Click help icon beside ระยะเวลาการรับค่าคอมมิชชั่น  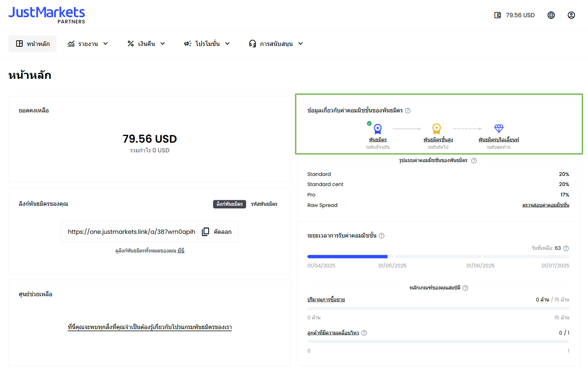click(x=382, y=236)
